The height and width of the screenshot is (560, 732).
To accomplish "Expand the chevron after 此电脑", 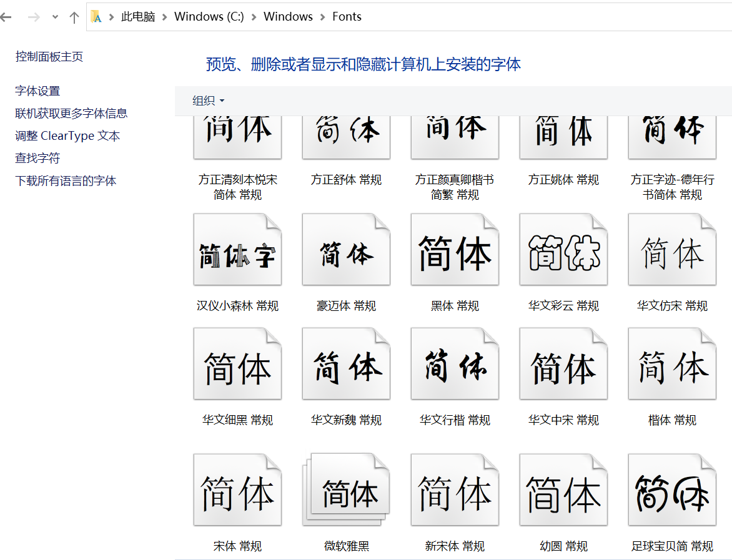I will (x=164, y=17).
